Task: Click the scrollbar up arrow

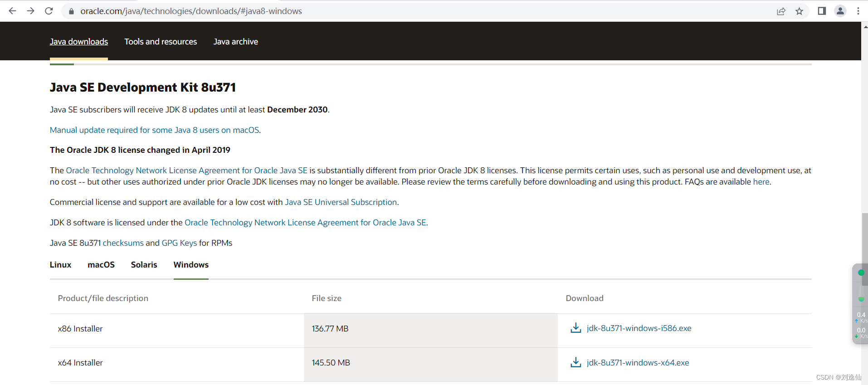Action: [865, 27]
